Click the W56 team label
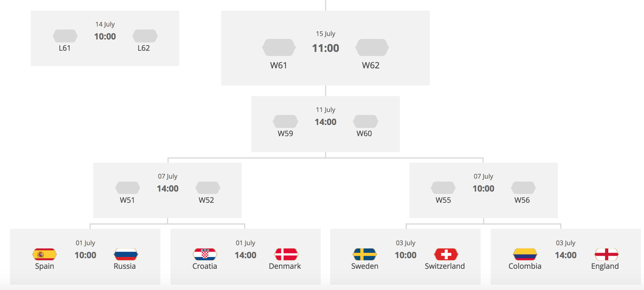The image size is (644, 290). coord(522,200)
